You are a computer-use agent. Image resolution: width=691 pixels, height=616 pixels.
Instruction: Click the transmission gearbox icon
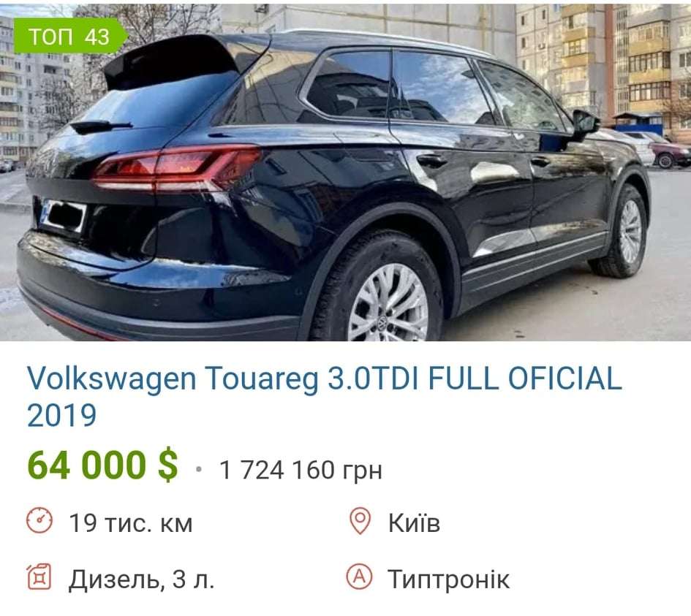pyautogui.click(x=359, y=577)
